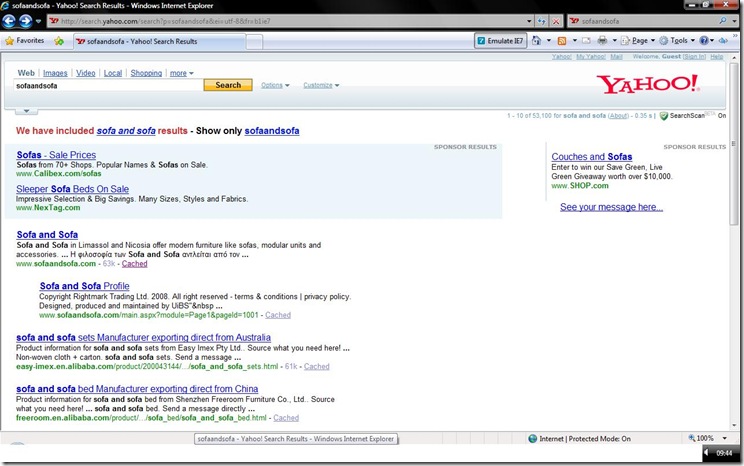Click the Home icon in command bar
This screenshot has height=466, width=744.
[537, 41]
